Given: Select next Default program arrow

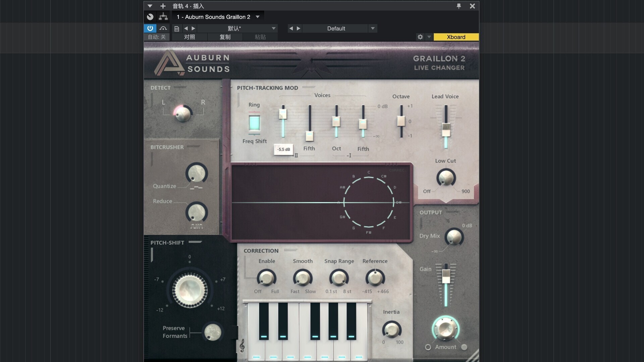Looking at the screenshot, I should (299, 28).
